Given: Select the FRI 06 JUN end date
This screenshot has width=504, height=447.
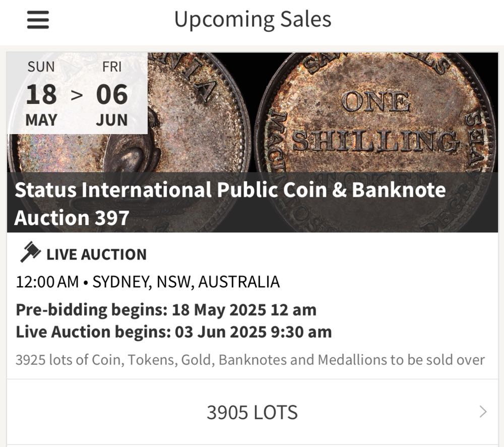Looking at the screenshot, I should (112, 94).
